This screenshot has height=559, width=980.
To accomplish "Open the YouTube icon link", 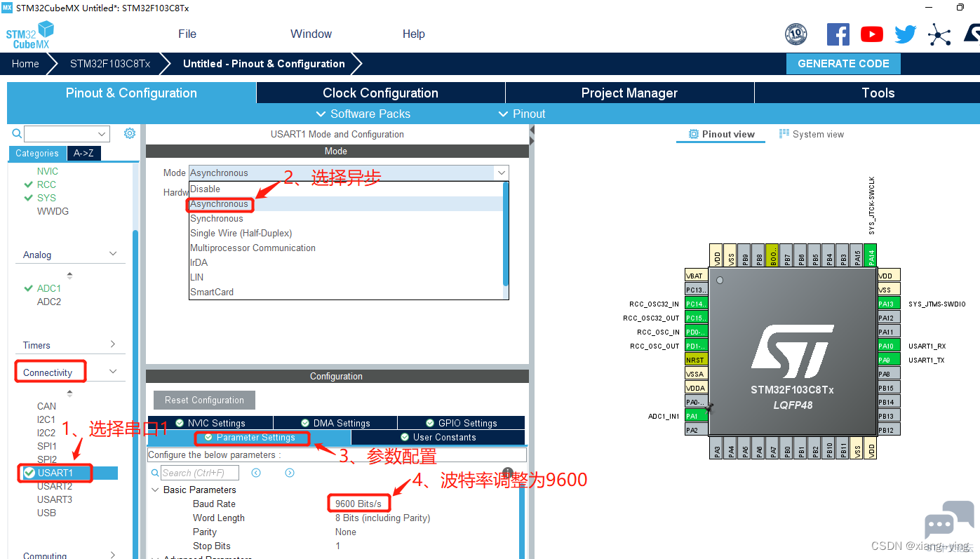I will (x=872, y=34).
